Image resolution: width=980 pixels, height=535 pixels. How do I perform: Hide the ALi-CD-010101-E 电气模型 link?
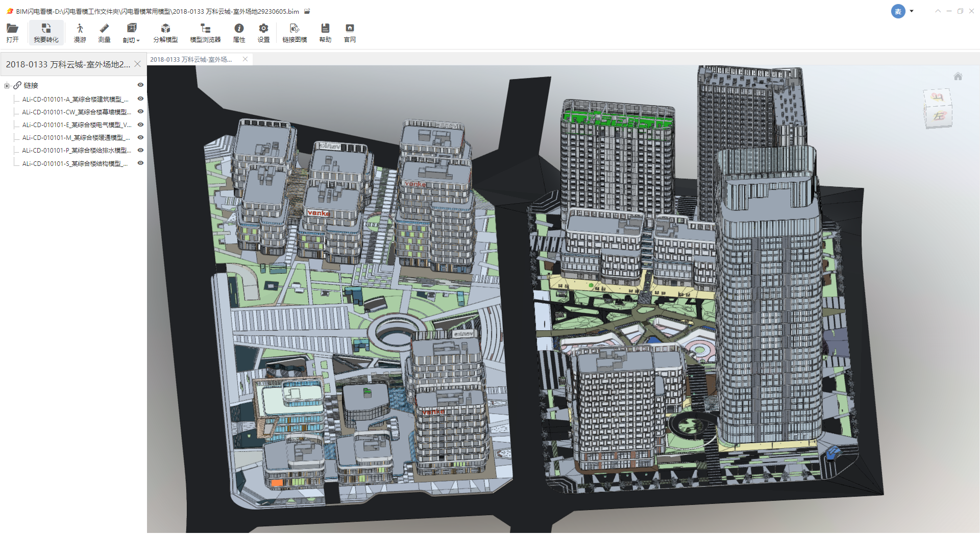(140, 125)
